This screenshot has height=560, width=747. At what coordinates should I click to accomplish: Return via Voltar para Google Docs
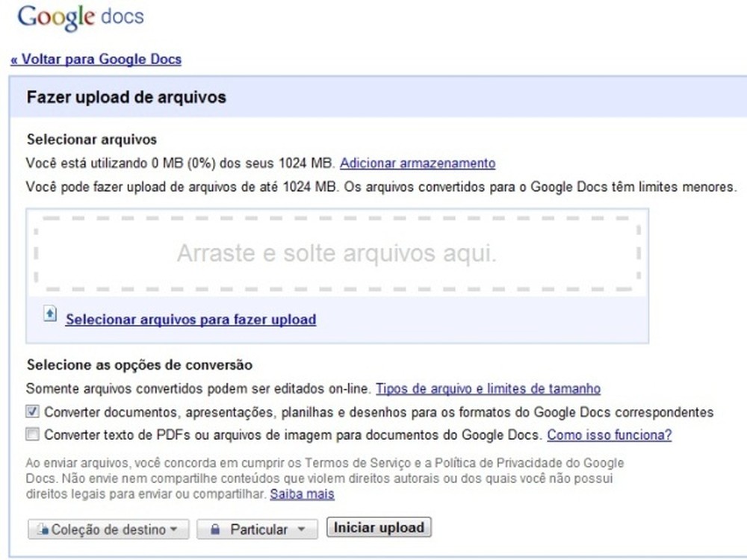pyautogui.click(x=96, y=59)
